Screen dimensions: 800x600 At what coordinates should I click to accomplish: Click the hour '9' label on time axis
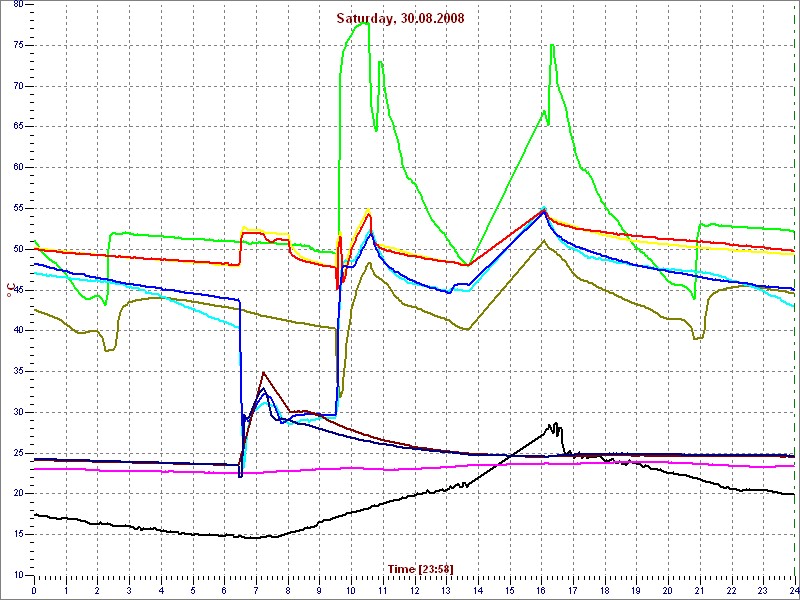[319, 591]
